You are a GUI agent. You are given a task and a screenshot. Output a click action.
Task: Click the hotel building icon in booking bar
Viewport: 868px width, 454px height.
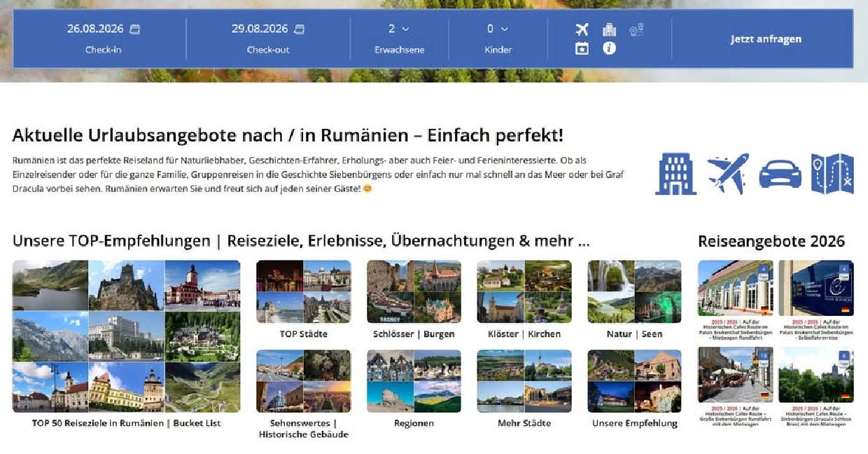click(609, 29)
